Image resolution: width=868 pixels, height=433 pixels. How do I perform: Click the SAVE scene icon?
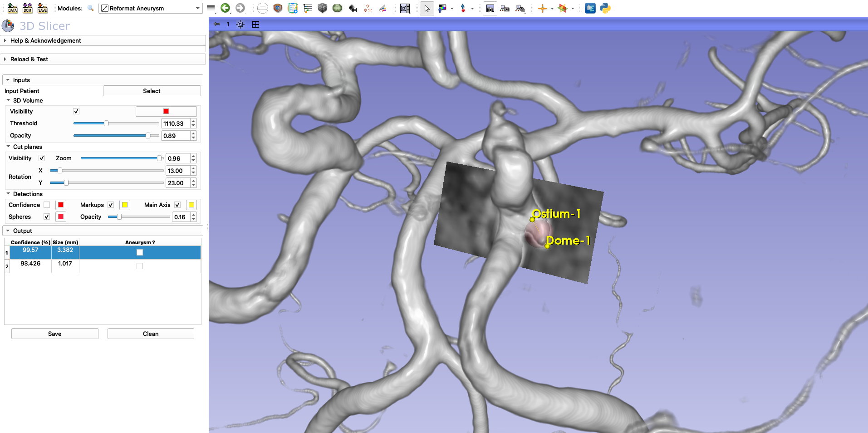point(42,8)
